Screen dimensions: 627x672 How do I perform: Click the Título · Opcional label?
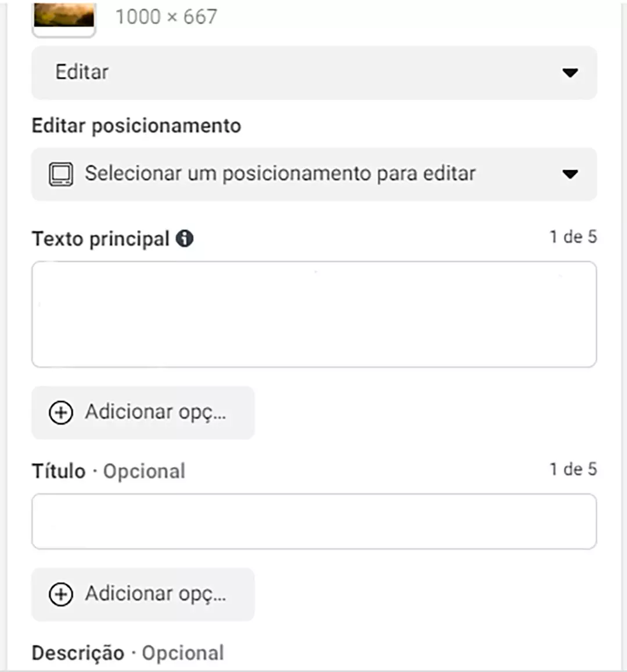coord(109,471)
